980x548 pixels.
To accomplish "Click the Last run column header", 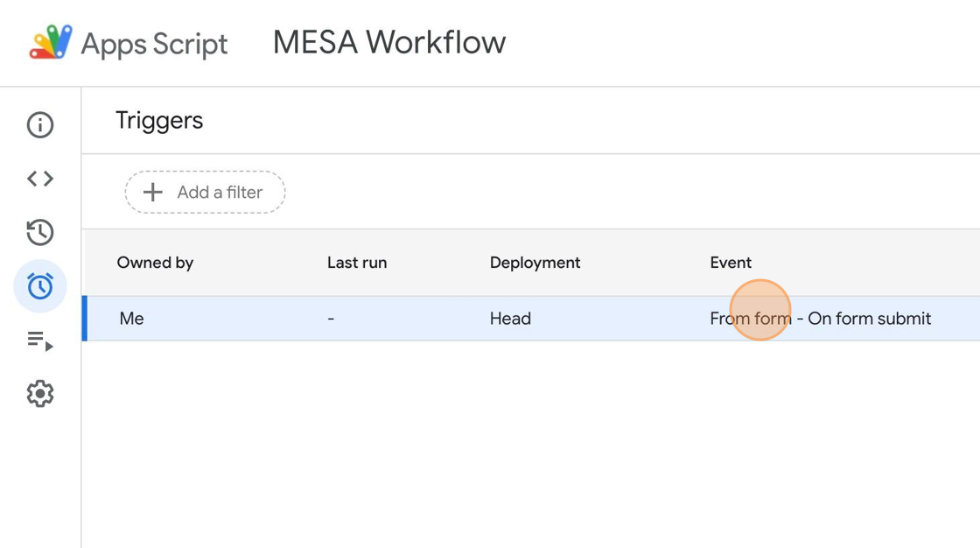I will point(357,263).
